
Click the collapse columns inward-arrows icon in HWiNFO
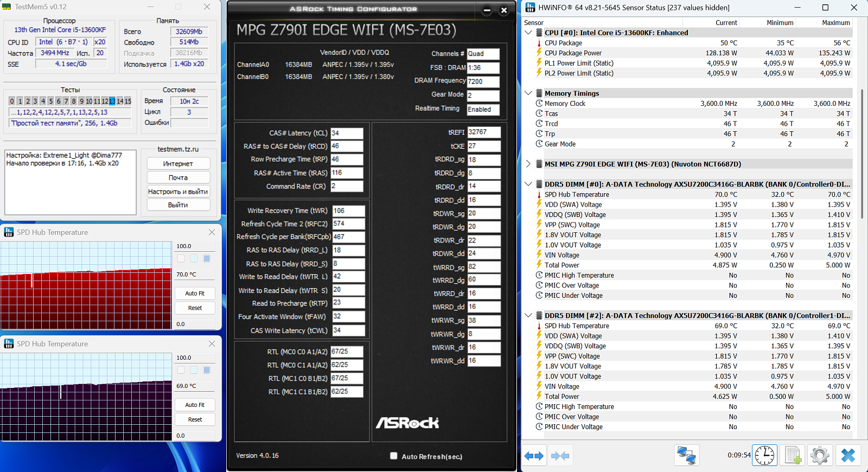[x=560, y=456]
